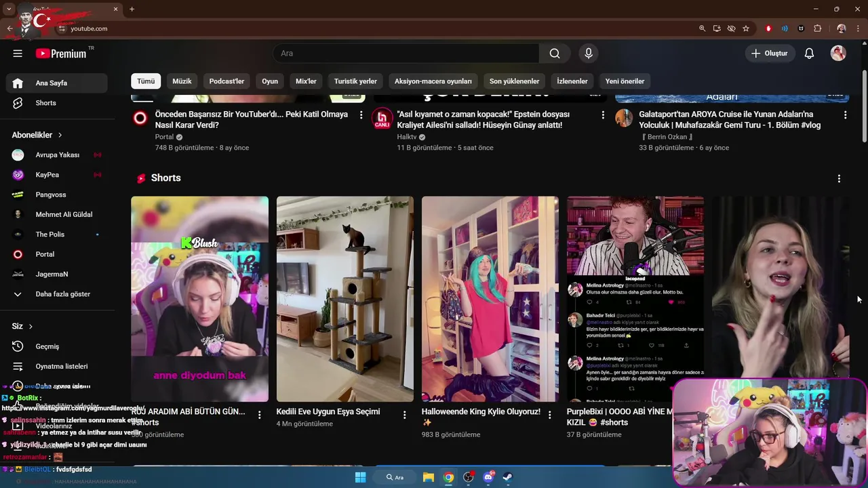
Task: Play Kedili Eve Uygun Eşya short
Action: (x=344, y=299)
